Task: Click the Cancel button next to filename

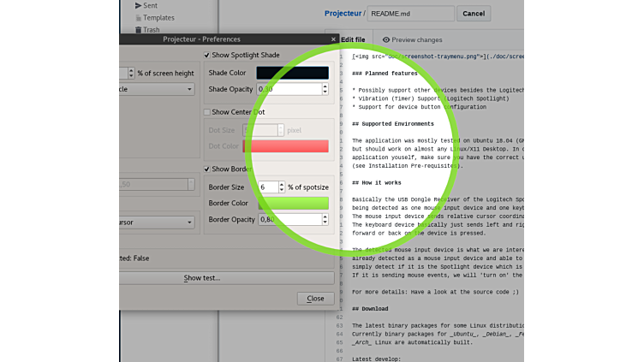Action: (x=473, y=14)
